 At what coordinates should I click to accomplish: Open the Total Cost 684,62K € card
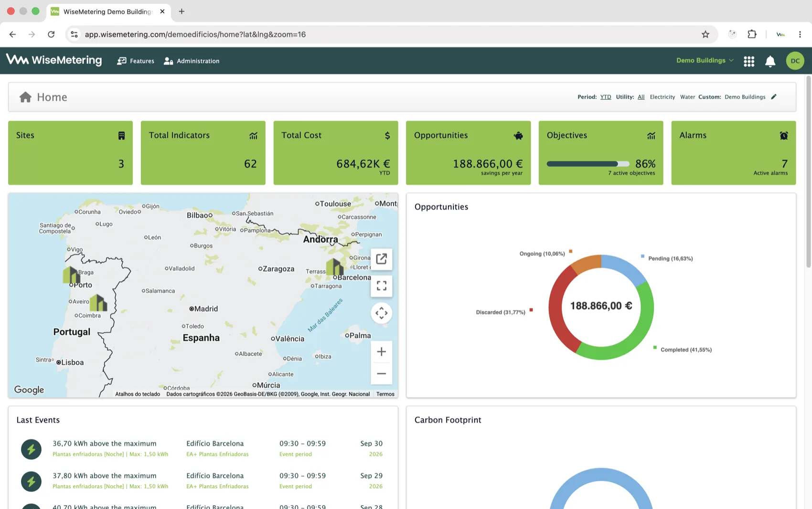coord(336,153)
